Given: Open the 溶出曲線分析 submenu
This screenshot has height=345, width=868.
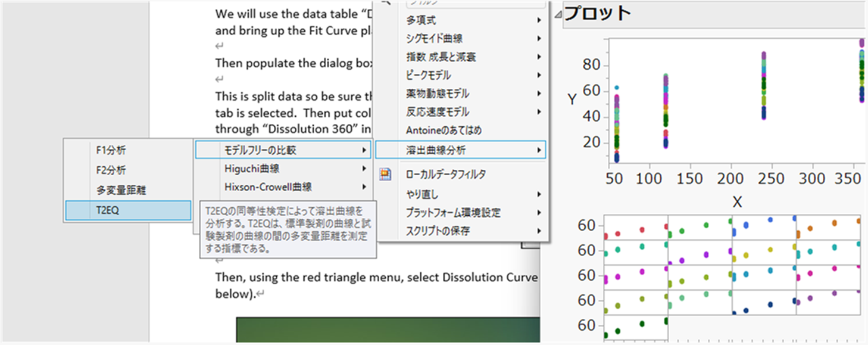Looking at the screenshot, I should coord(461,150).
